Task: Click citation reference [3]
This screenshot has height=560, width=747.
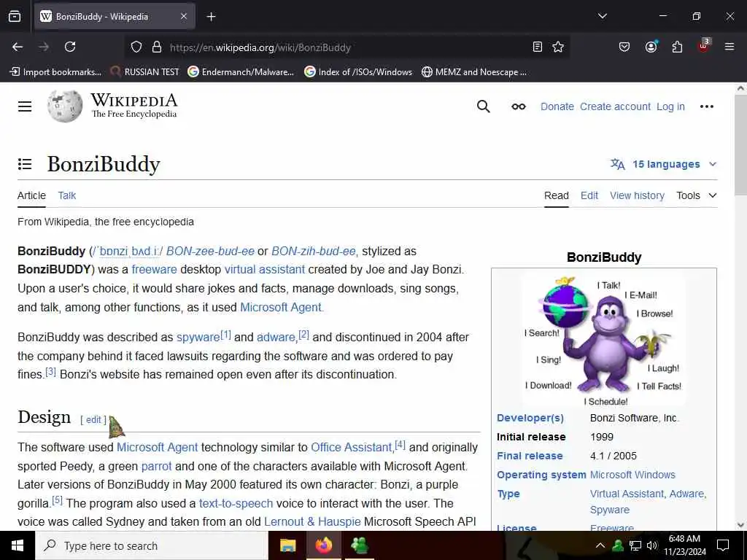Action: click(50, 372)
